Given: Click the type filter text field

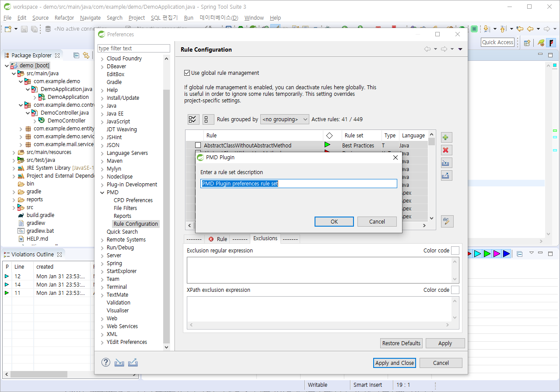Looking at the screenshot, I should pos(134,48).
